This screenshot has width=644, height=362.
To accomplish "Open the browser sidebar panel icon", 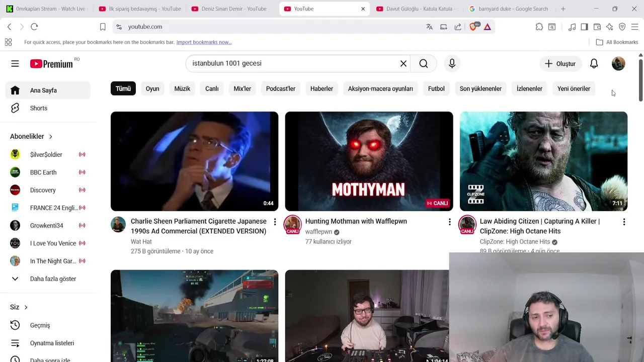I will [584, 27].
